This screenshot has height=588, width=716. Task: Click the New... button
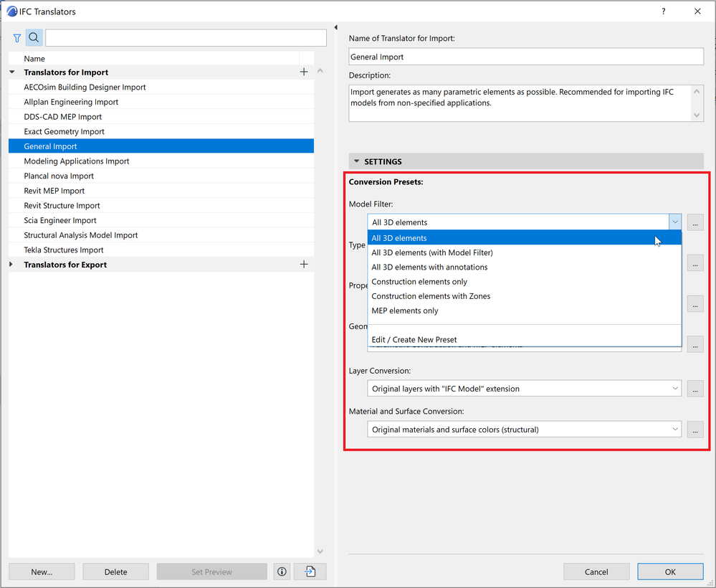pyautogui.click(x=42, y=572)
